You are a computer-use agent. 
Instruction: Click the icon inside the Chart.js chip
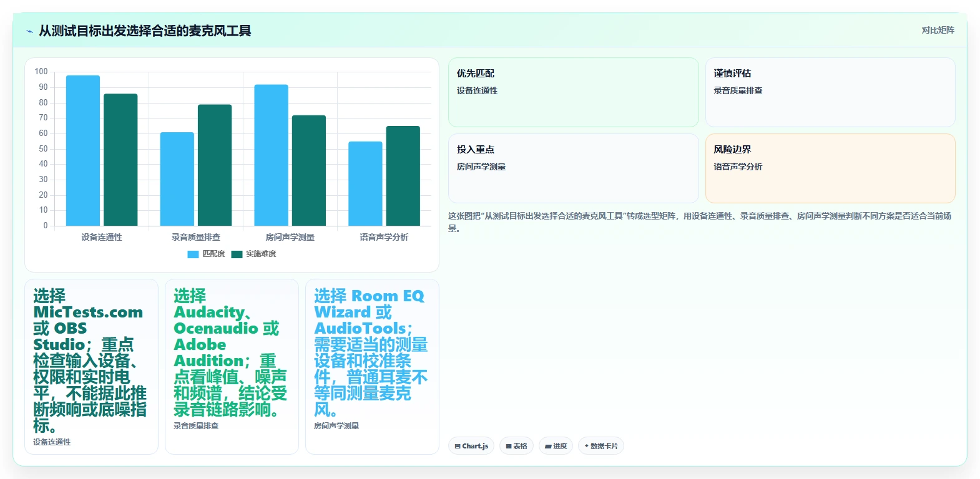click(458, 447)
